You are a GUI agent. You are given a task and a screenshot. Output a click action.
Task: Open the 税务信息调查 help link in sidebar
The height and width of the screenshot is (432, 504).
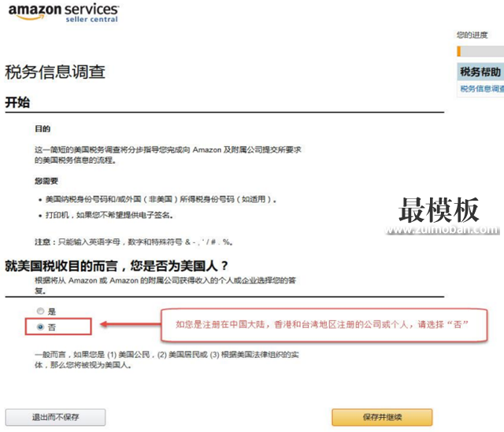(482, 89)
